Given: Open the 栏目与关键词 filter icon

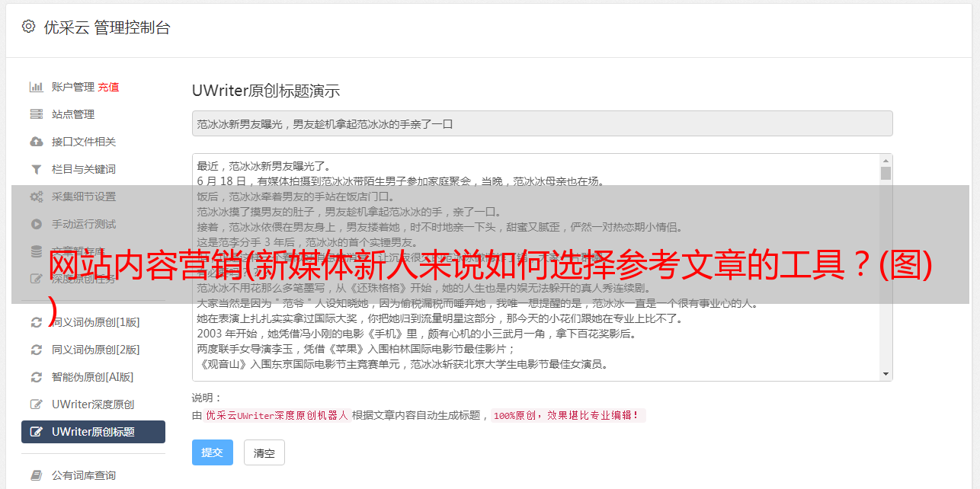Looking at the screenshot, I should [36, 169].
